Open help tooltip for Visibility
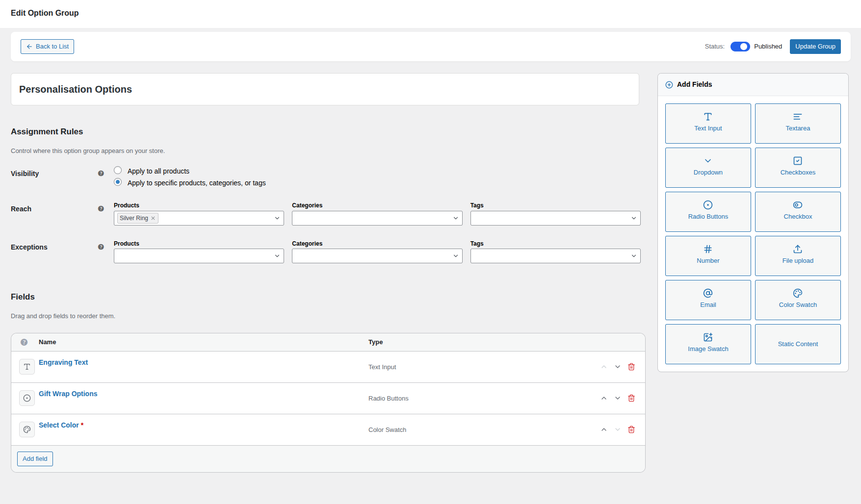Viewport: 861px width, 504px height. (101, 174)
